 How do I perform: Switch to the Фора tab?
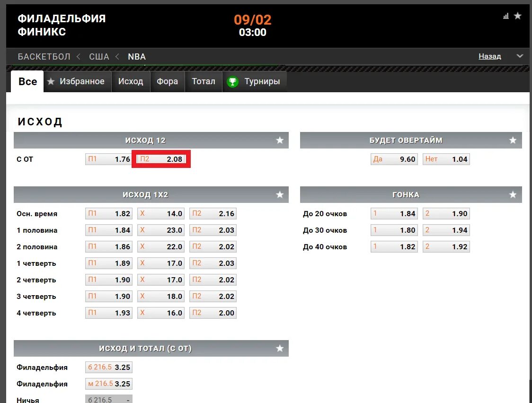[167, 81]
